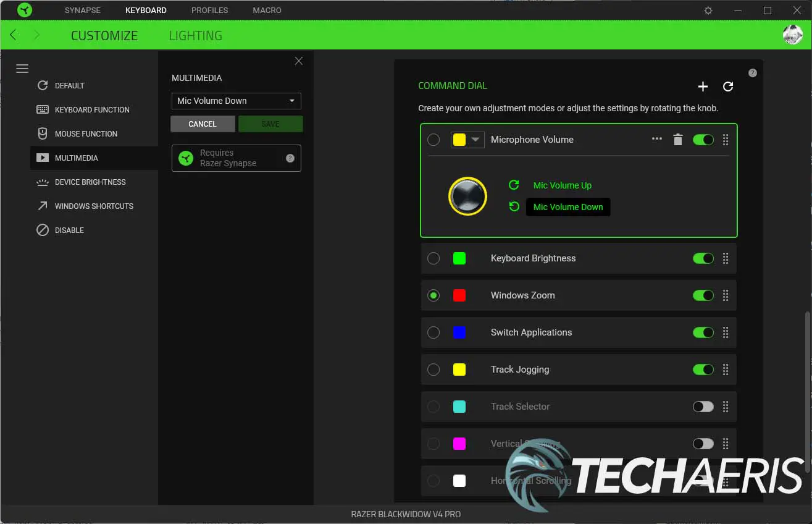Switch to the KEYBOARD tab
812x524 pixels.
click(x=146, y=11)
